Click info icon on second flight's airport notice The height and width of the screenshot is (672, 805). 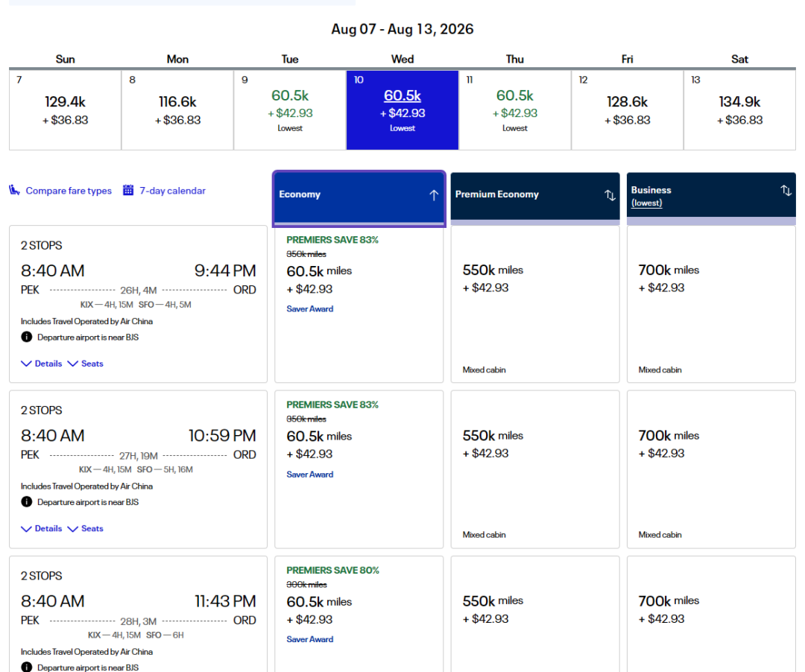click(27, 502)
